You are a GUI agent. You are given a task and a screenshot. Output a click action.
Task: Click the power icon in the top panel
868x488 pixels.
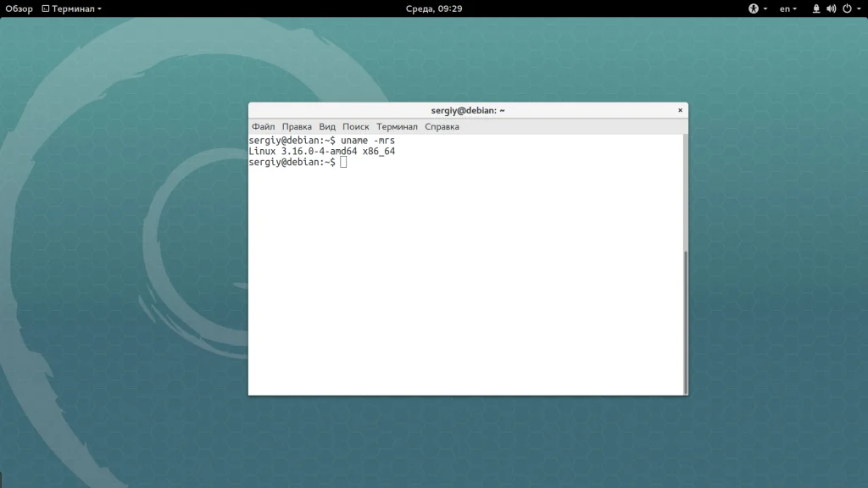point(845,8)
